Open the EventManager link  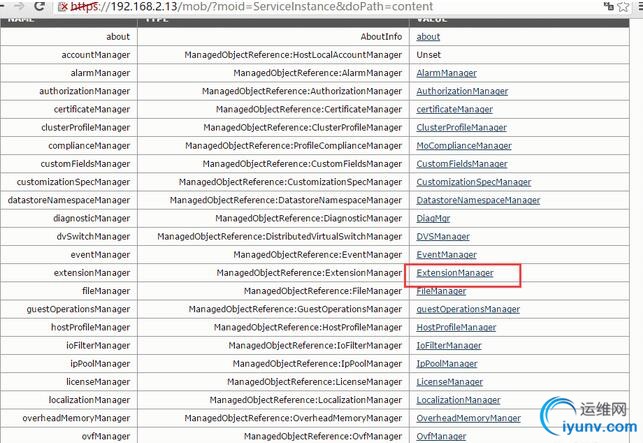[x=446, y=255]
